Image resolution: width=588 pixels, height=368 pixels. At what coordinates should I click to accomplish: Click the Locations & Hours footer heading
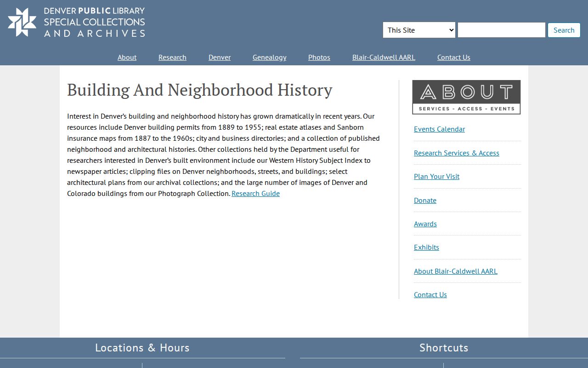(x=142, y=348)
